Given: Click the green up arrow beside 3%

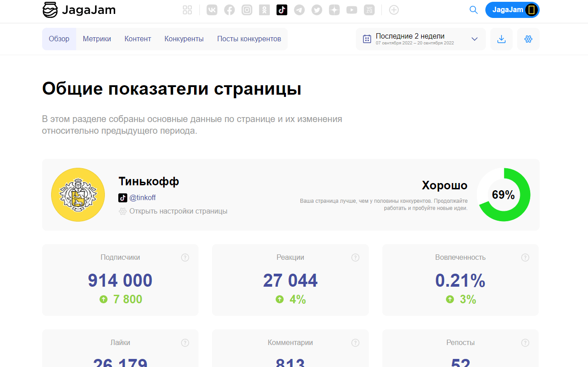Looking at the screenshot, I should click(450, 299).
